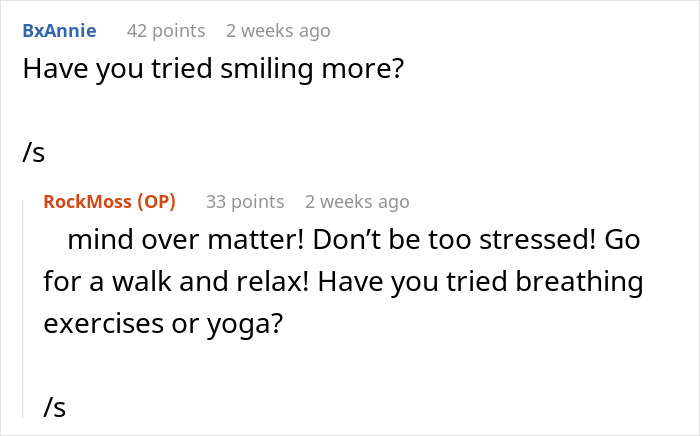The height and width of the screenshot is (436, 700).
Task: Open the timestamp on BxAnnie's comment
Action: point(278,31)
